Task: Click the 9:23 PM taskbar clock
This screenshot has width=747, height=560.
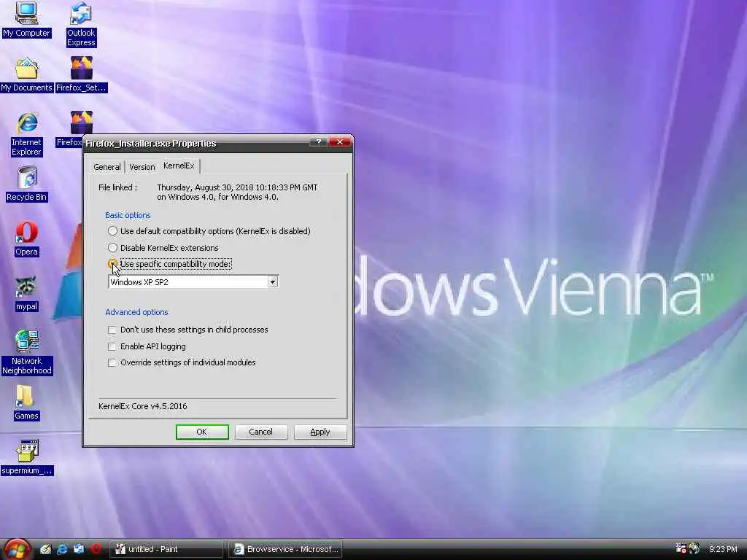Action: (x=723, y=549)
